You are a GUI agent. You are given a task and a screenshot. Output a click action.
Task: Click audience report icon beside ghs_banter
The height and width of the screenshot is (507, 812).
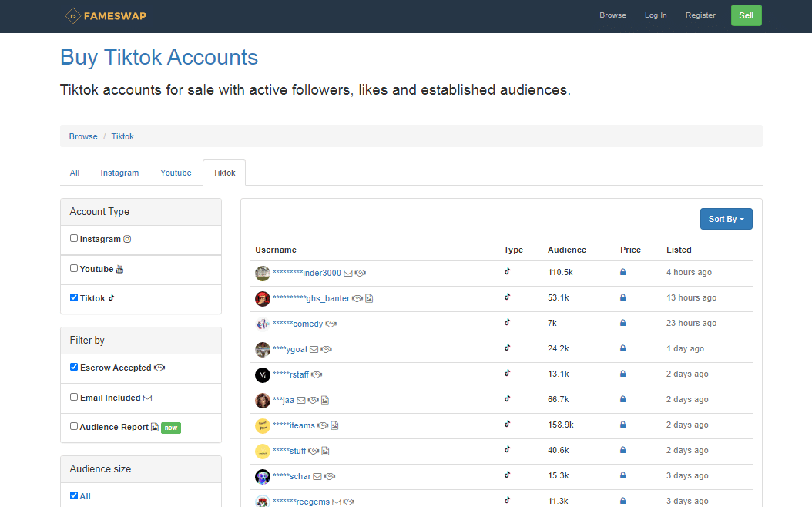click(369, 298)
